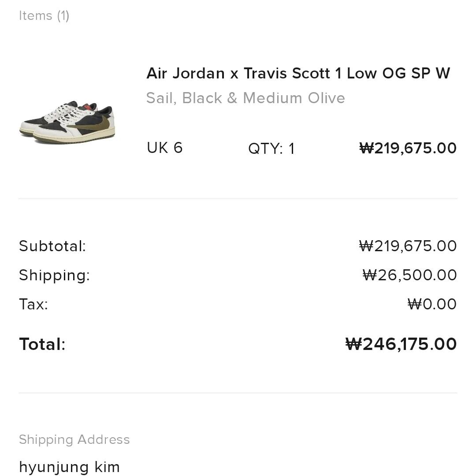Screen dimensions: 476x476
Task: Click the UK 6 size label
Action: [164, 148]
